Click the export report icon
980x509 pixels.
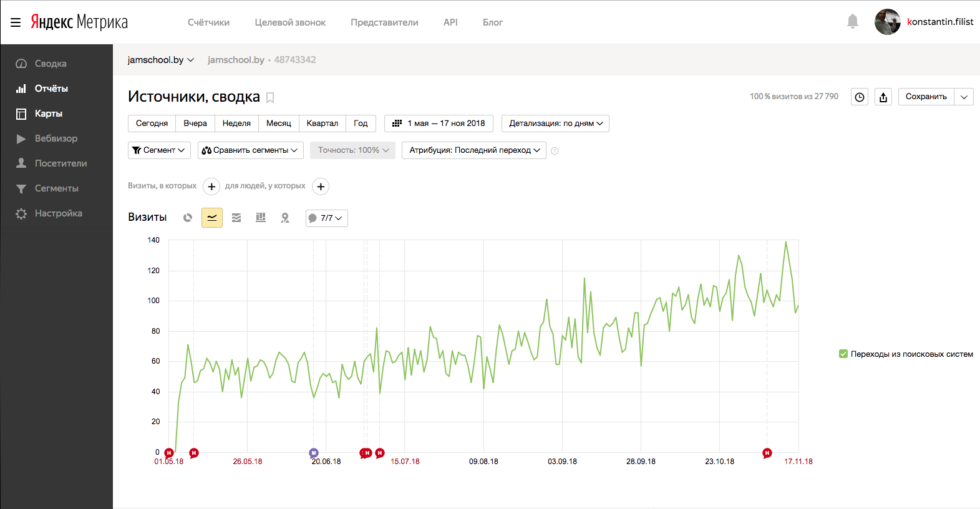[x=883, y=97]
